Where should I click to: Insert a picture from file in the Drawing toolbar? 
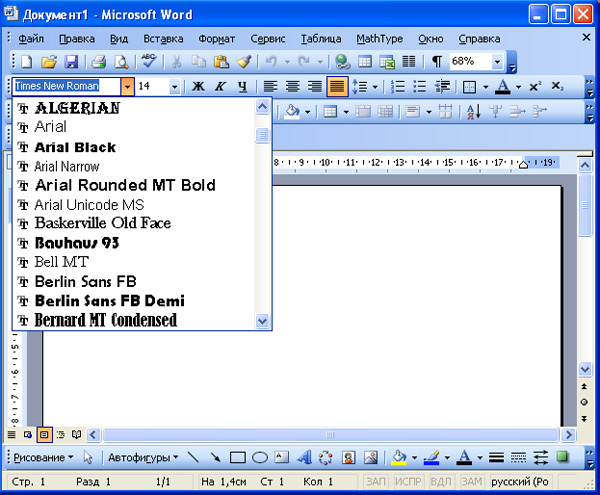click(371, 457)
